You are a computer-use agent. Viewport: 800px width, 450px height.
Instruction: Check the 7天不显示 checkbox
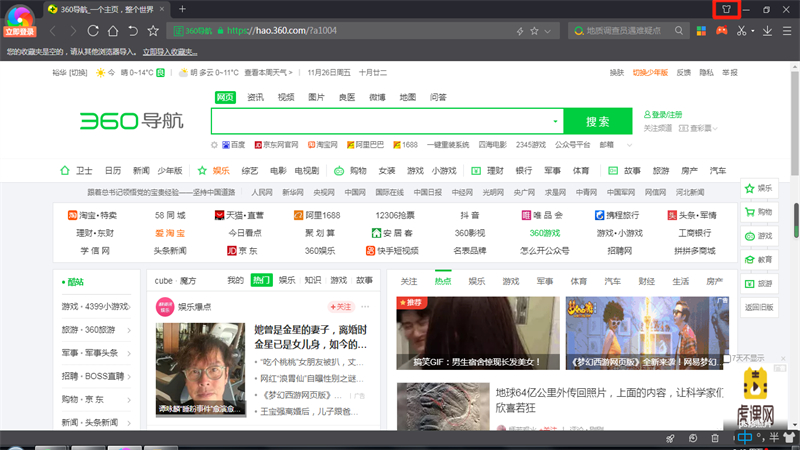click(727, 358)
